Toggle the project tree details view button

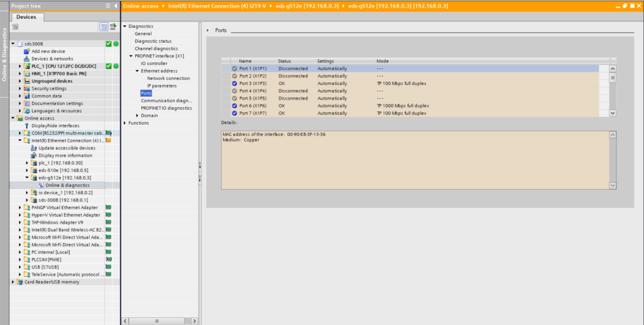coord(104,26)
